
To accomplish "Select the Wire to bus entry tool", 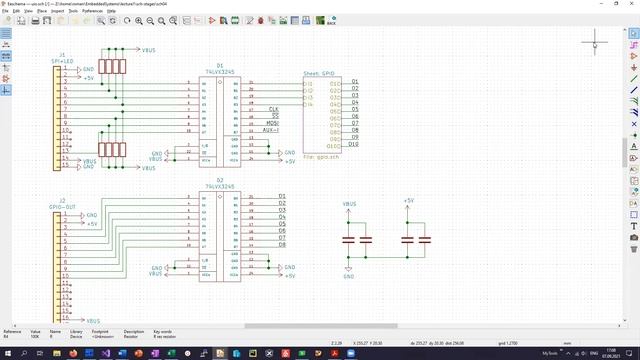I will click(x=634, y=101).
